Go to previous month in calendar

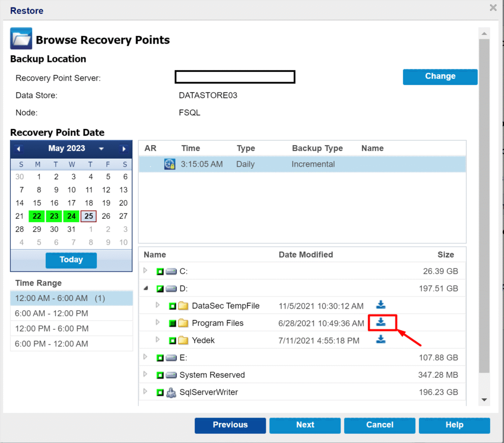click(18, 148)
